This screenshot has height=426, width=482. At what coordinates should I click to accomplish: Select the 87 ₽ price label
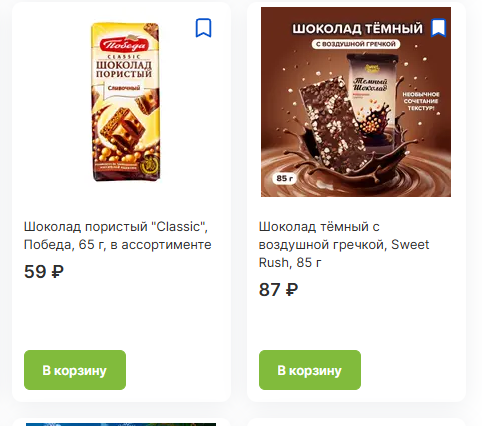tap(278, 289)
